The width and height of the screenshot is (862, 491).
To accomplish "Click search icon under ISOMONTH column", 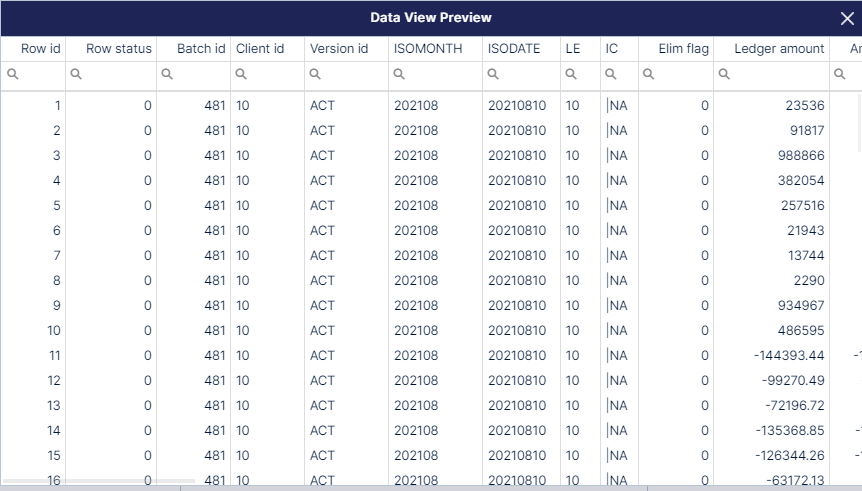I will pos(399,74).
